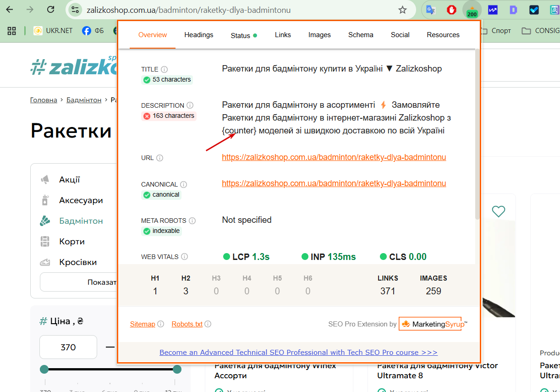Click H2 count of 3
This screenshot has width=560, height=392.
186,291
